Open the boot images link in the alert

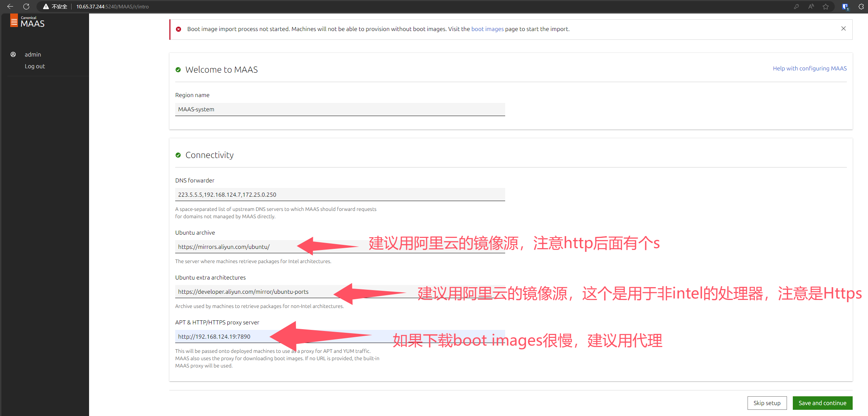[487, 29]
